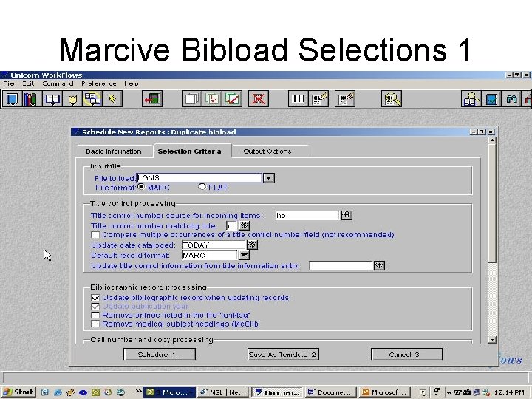The width and height of the screenshot is (532, 399).
Task: Enable Remove medical subject headings (MeSH)
Action: coord(95,324)
